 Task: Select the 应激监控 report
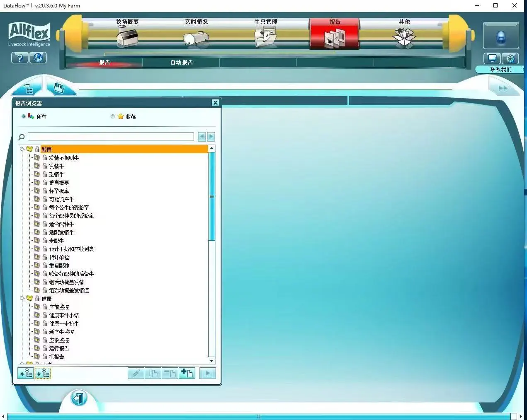59,340
